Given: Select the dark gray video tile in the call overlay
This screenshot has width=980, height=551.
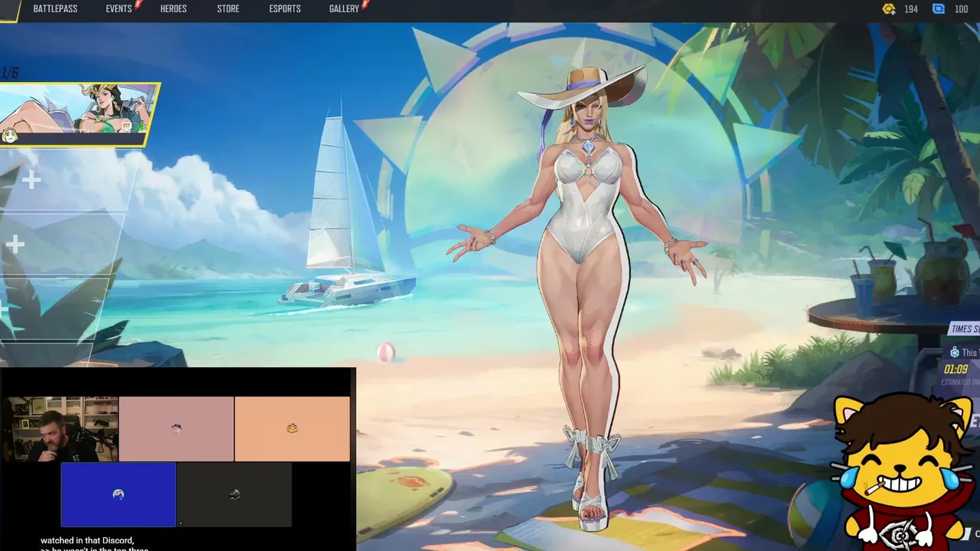Looking at the screenshot, I should click(x=234, y=494).
